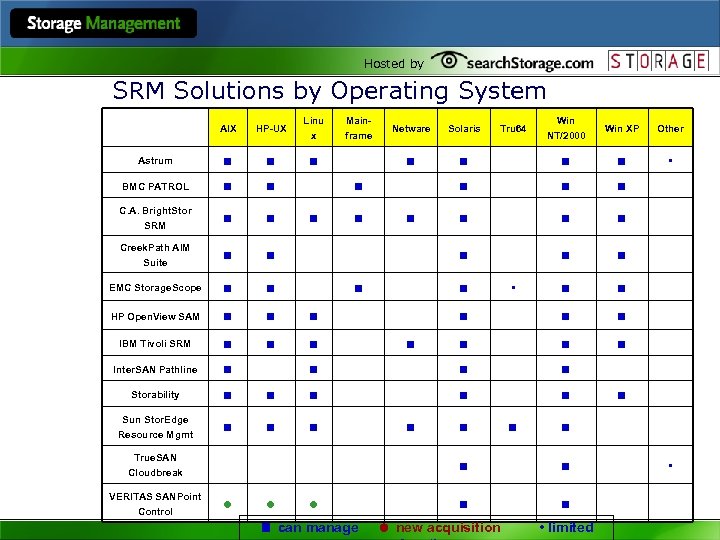This screenshot has width=720, height=540.
Task: Click the STORAGE magazine logo
Action: (x=658, y=61)
